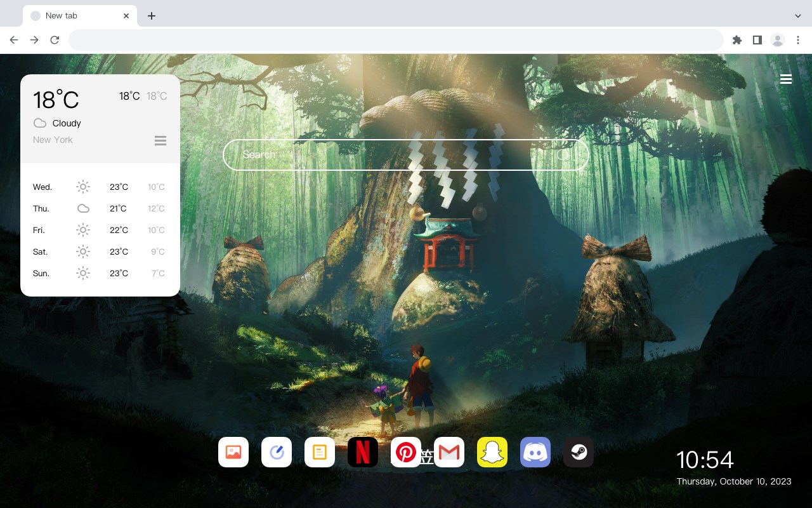812x508 pixels.
Task: Click the Thursday, October 10, 2023 date
Action: pyautogui.click(x=734, y=481)
